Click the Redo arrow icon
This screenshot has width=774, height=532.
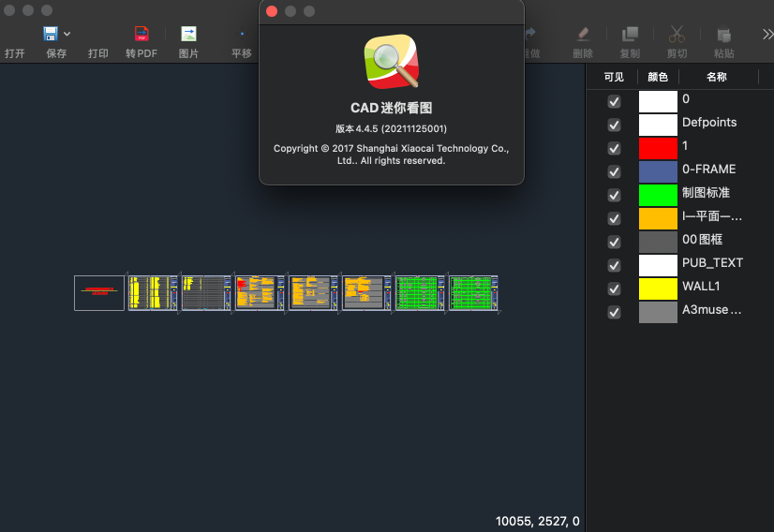coord(530,33)
